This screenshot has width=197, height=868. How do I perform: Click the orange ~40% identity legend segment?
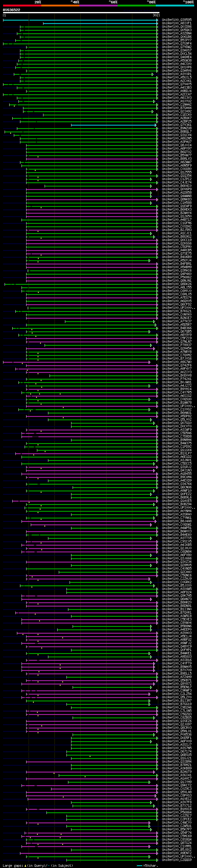(x=60, y=6)
